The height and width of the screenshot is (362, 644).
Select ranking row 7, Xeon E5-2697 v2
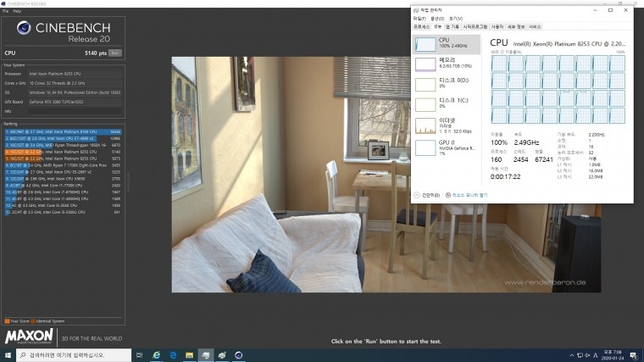pyautogui.click(x=63, y=172)
